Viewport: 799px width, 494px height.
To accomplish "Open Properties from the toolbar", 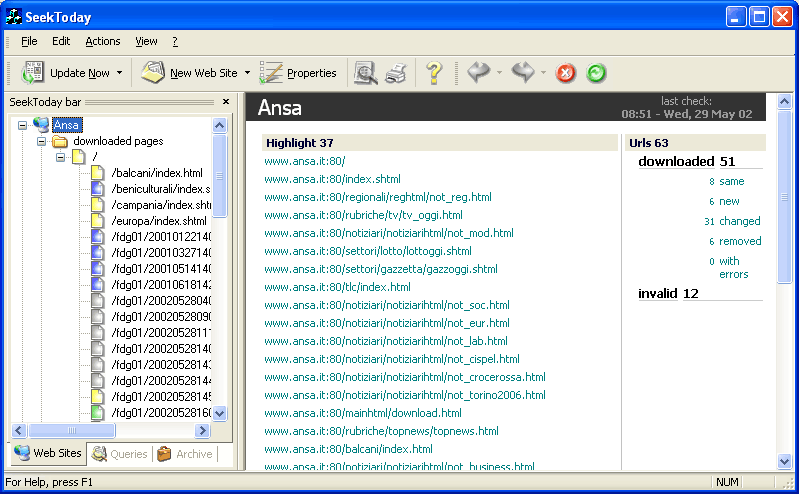I will [298, 73].
